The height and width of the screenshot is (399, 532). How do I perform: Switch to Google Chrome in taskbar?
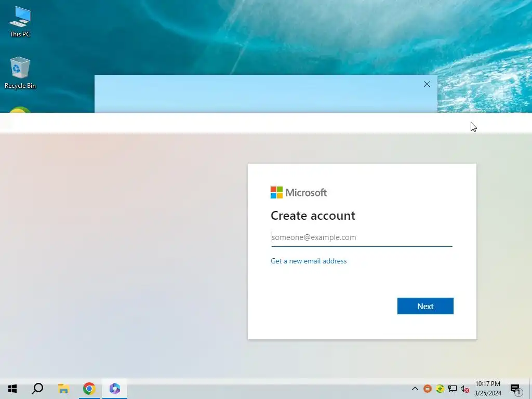(89, 389)
